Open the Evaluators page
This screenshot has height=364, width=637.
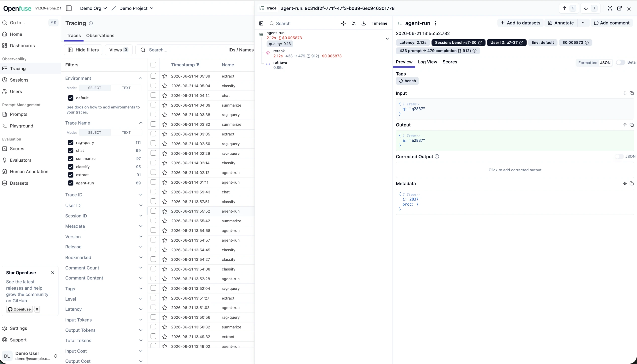click(20, 160)
